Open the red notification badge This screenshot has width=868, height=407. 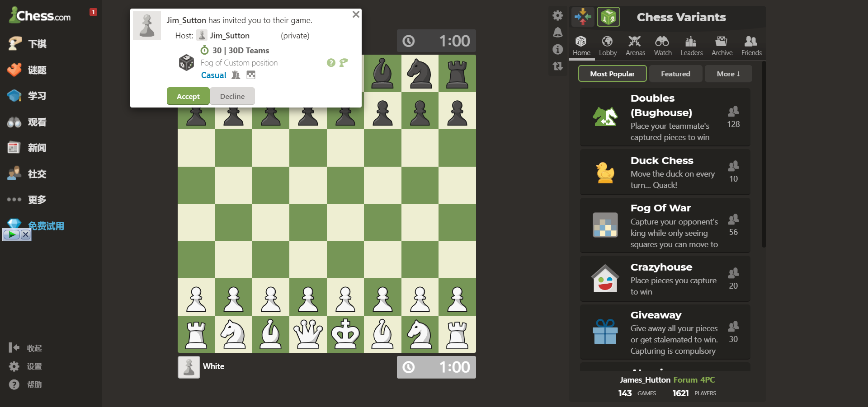(x=93, y=12)
